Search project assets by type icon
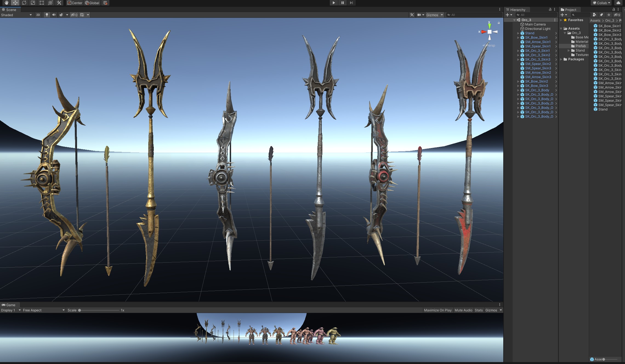The height and width of the screenshot is (364, 625). click(x=594, y=15)
